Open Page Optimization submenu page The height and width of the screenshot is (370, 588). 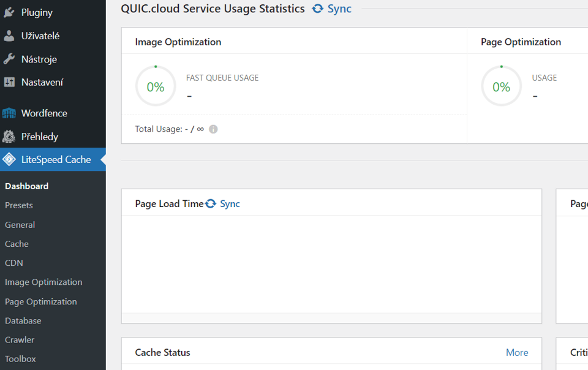(x=41, y=302)
